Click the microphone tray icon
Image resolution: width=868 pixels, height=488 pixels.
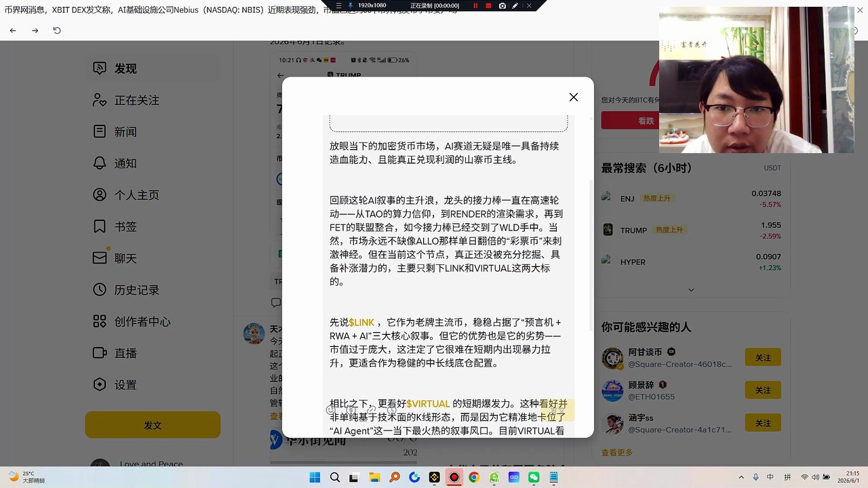click(755, 478)
